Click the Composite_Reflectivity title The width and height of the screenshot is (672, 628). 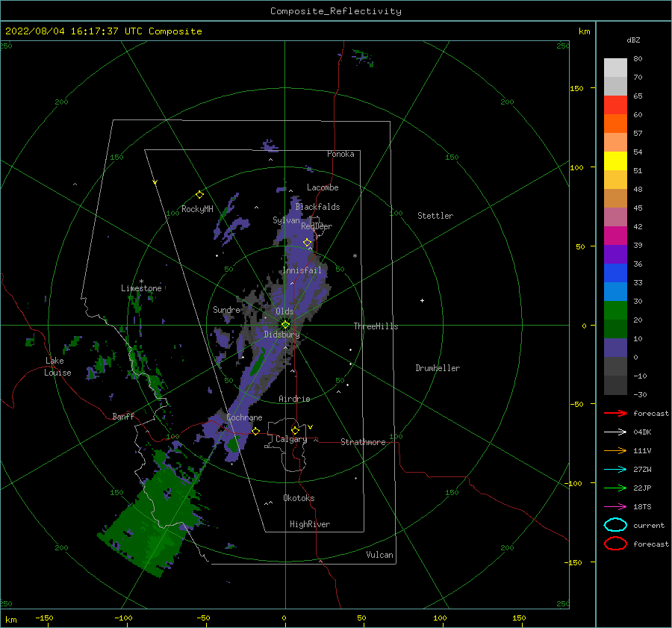click(335, 11)
